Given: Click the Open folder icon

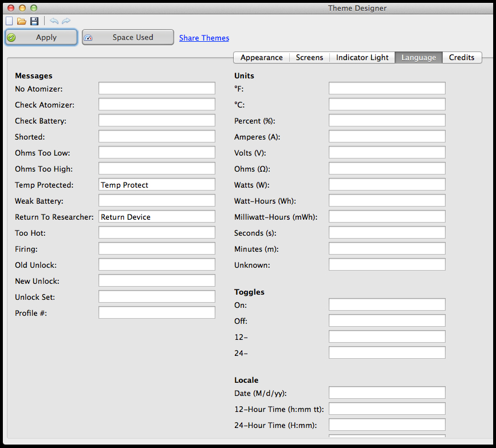Looking at the screenshot, I should (x=22, y=21).
